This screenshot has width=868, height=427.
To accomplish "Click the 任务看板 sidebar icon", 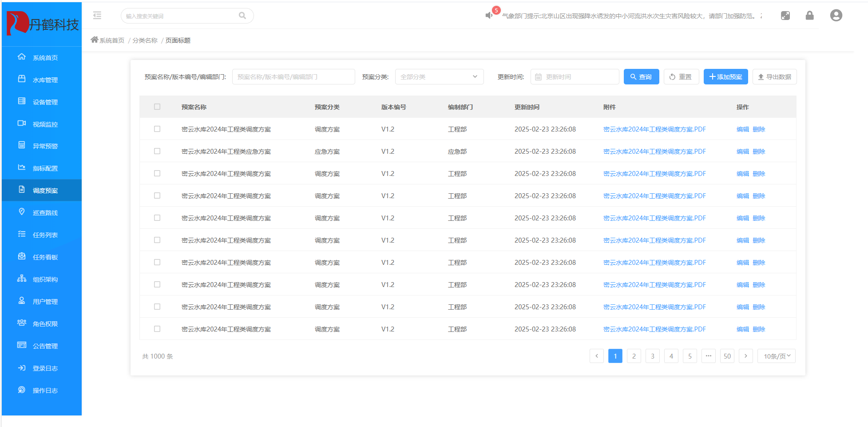I will pyautogui.click(x=22, y=256).
